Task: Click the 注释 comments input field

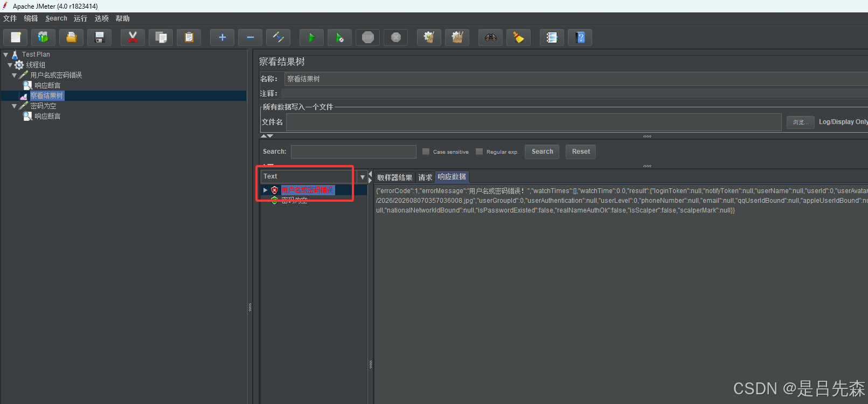Action: pyautogui.click(x=574, y=93)
